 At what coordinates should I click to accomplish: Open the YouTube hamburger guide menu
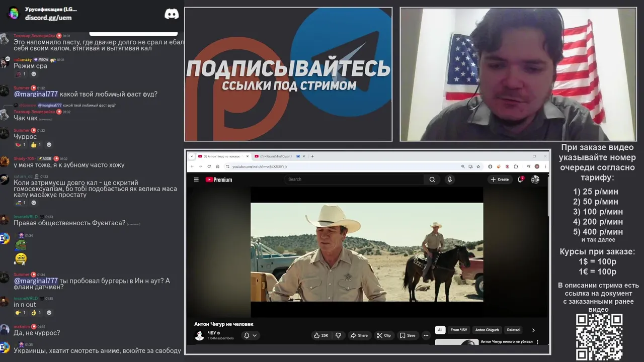pyautogui.click(x=196, y=179)
